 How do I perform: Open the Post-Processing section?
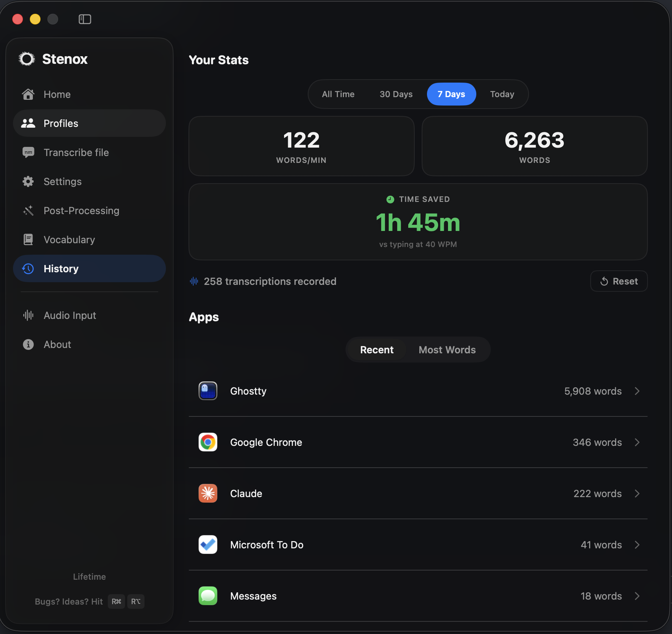pyautogui.click(x=89, y=211)
